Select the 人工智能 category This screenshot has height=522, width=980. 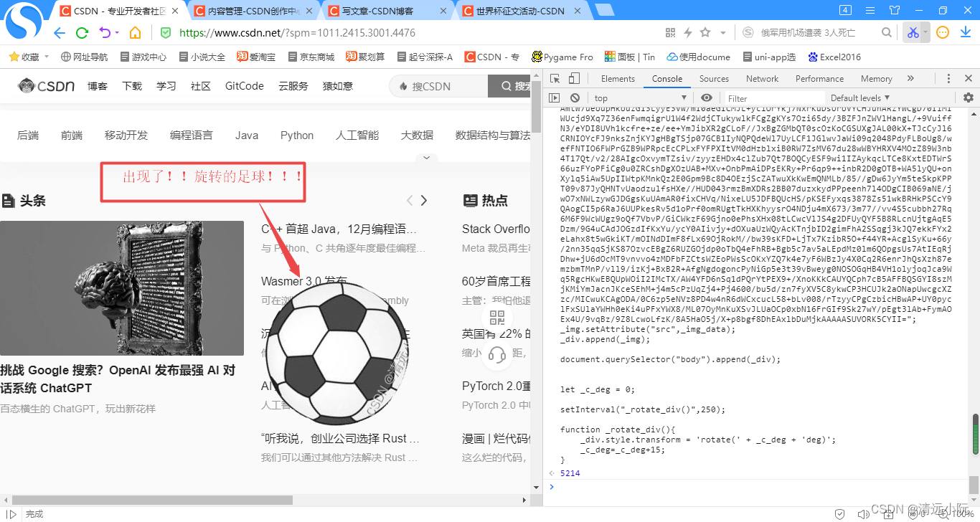click(357, 135)
